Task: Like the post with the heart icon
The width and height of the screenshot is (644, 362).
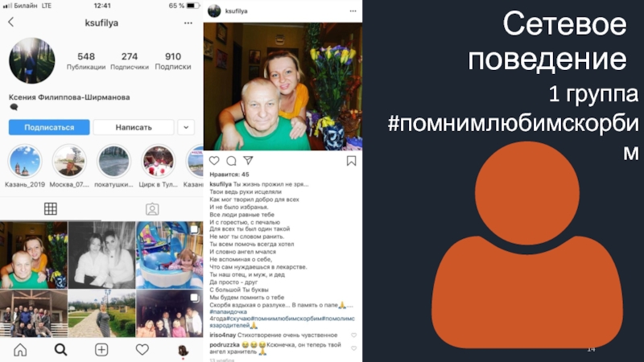Action: coord(214,160)
